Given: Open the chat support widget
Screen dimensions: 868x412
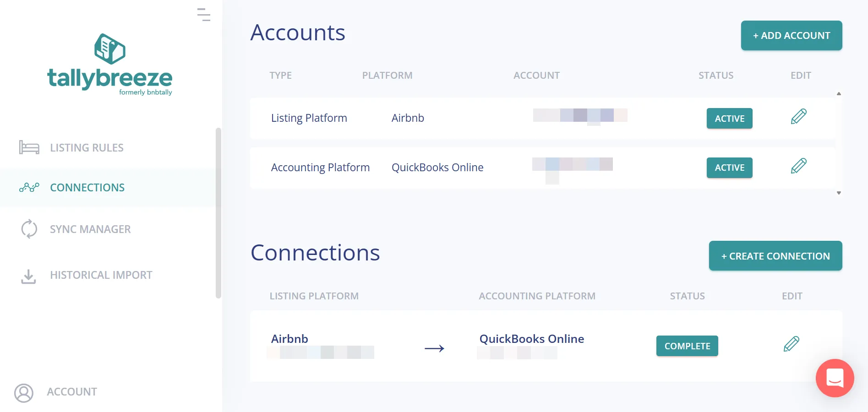Looking at the screenshot, I should pyautogui.click(x=835, y=378).
